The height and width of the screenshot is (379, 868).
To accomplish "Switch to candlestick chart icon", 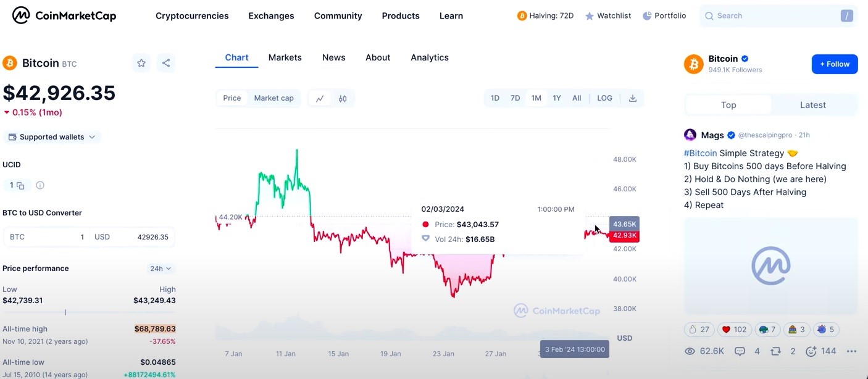I will pos(343,98).
